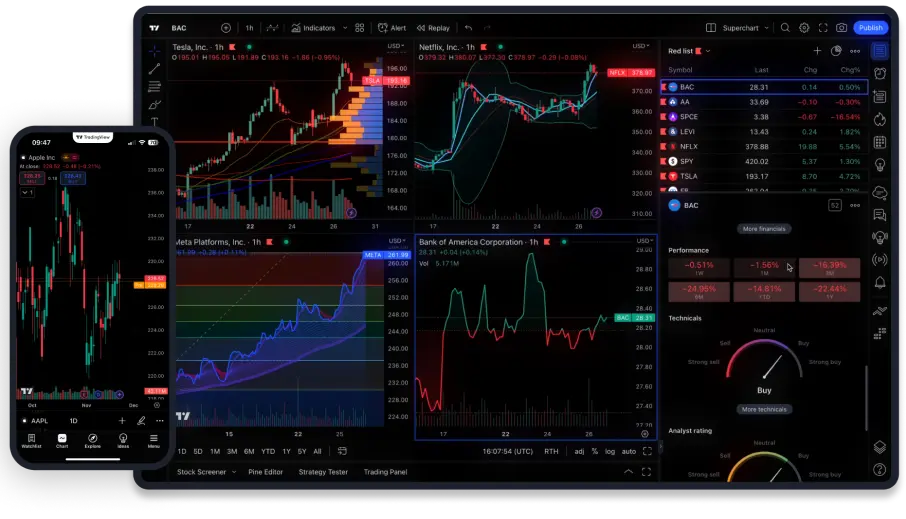Open the notifications bell in right sidebar

[879, 283]
